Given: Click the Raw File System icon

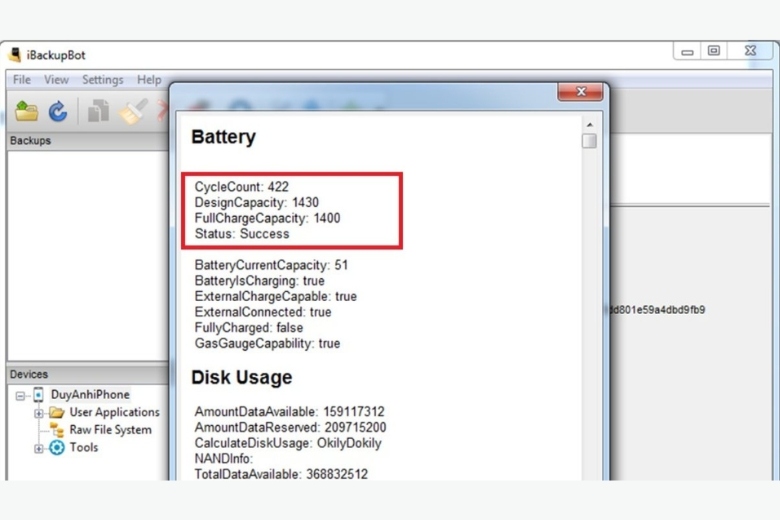Looking at the screenshot, I should pos(57,430).
